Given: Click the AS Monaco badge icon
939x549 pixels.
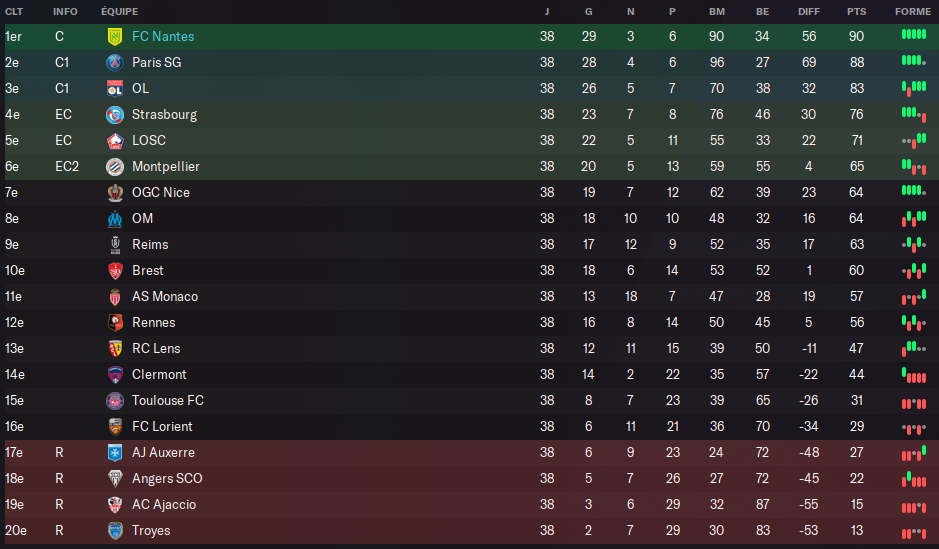Looking at the screenshot, I should (x=114, y=296).
